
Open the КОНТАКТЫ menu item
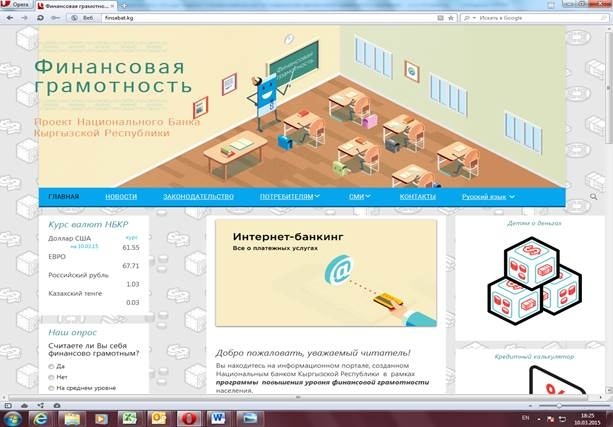(x=418, y=197)
